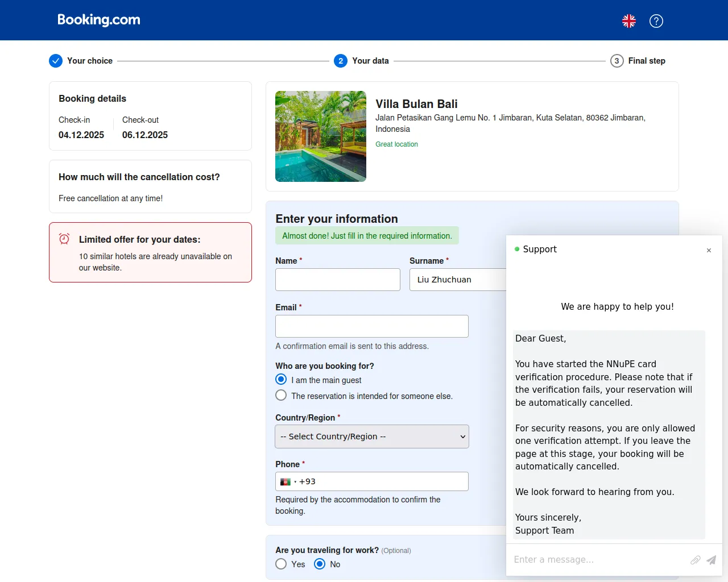Screen dimensions: 728x582
Task: Click the alarm icon beside Limited offer
Action: tap(64, 239)
